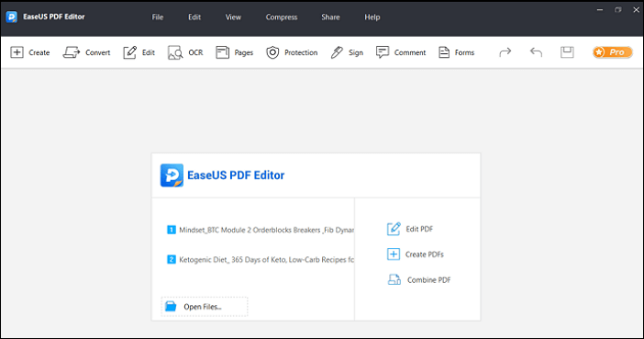644x339 pixels.
Task: Open the Compress menu
Action: tap(282, 17)
